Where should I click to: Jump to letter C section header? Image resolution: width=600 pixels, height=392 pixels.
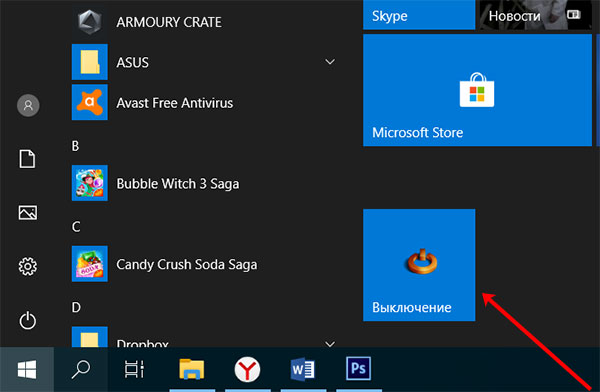[76, 227]
